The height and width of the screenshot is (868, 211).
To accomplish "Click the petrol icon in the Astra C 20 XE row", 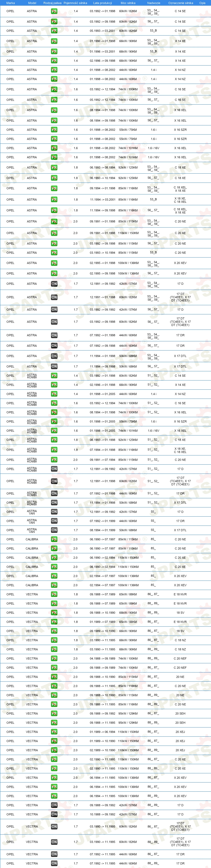I will pos(54,233).
